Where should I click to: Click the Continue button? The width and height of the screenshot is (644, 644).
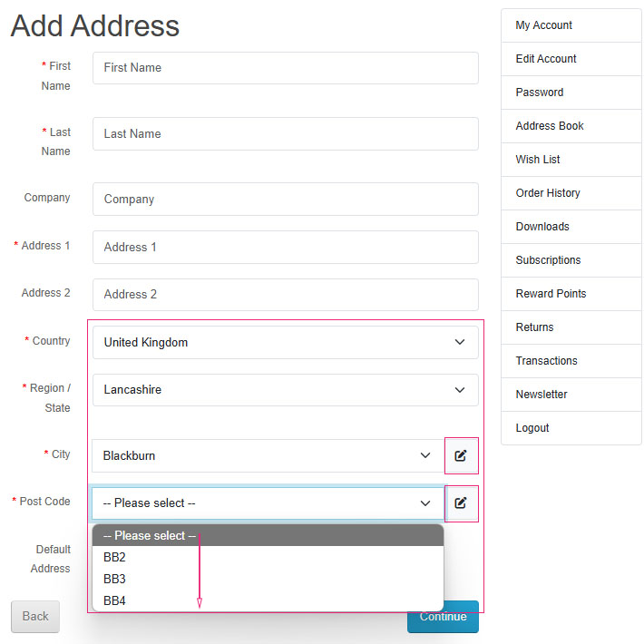tap(443, 618)
